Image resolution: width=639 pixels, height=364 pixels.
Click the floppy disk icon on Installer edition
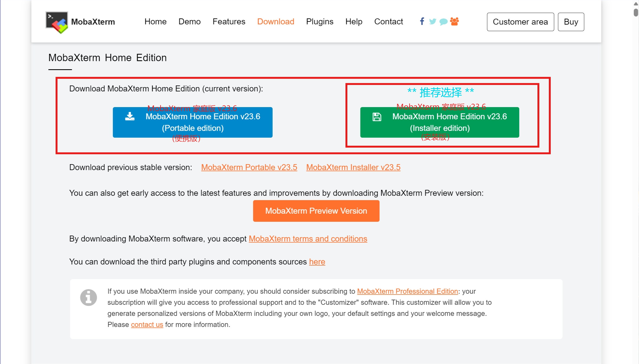coord(377,117)
